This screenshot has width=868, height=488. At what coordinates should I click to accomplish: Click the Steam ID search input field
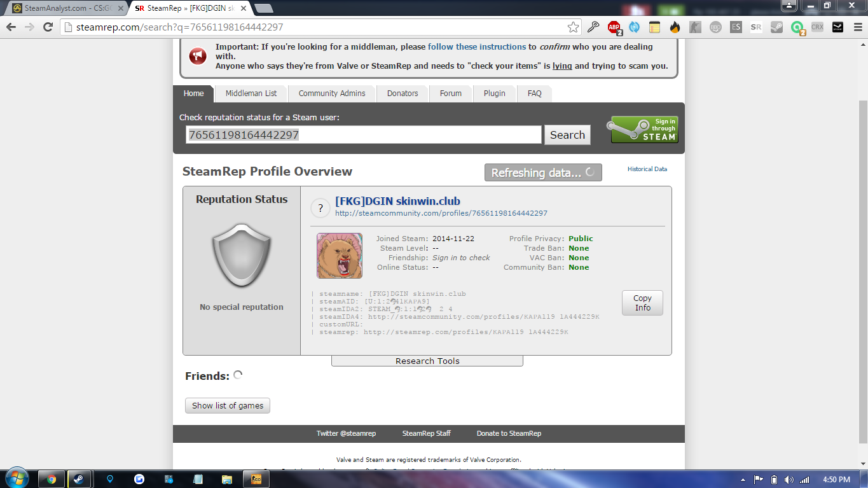(x=362, y=135)
